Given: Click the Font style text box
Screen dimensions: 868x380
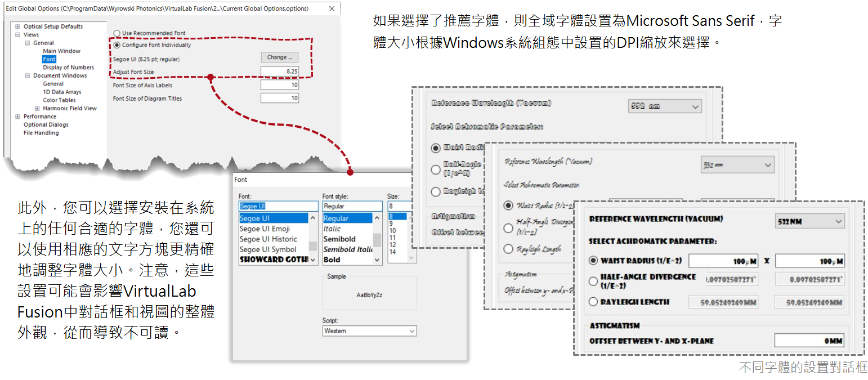Looking at the screenshot, I should 352,207.
